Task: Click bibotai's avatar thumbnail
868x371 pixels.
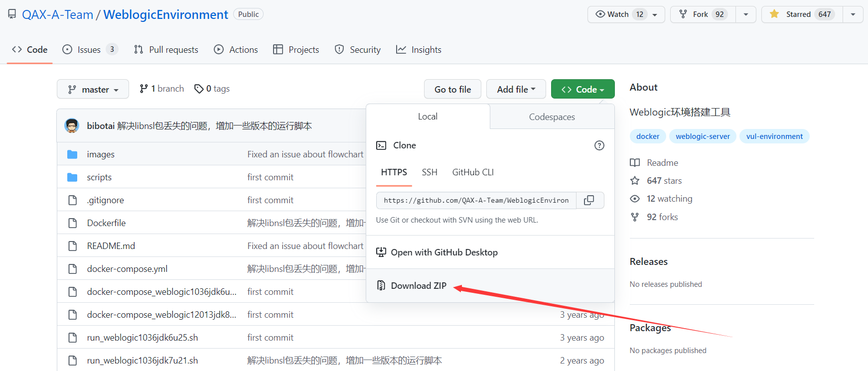Action: 72,125
